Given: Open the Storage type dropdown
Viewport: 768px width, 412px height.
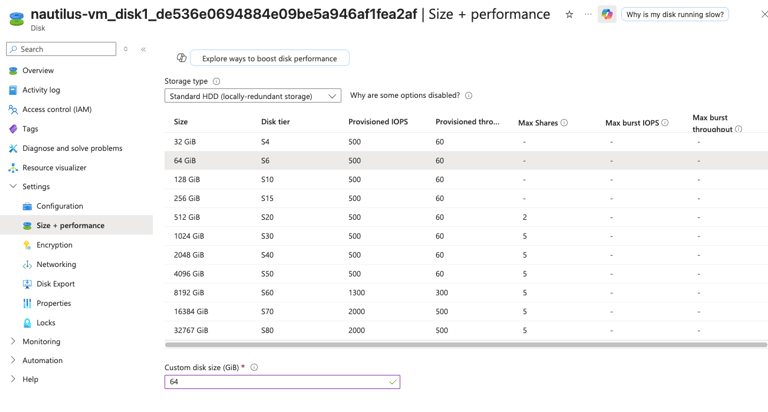Looking at the screenshot, I should (252, 96).
